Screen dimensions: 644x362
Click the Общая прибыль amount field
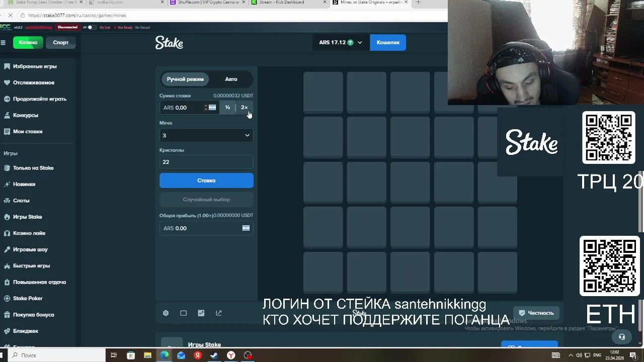point(206,228)
